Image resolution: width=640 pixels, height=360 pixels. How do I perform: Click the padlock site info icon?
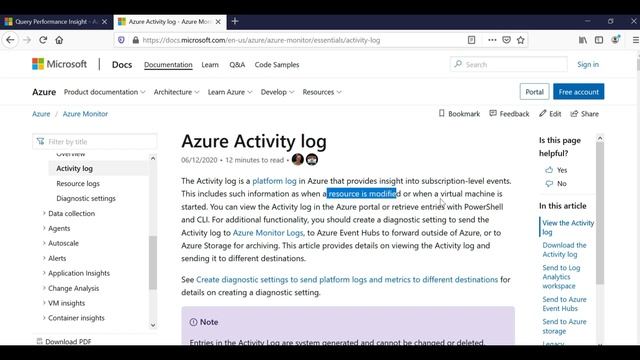tap(136, 40)
